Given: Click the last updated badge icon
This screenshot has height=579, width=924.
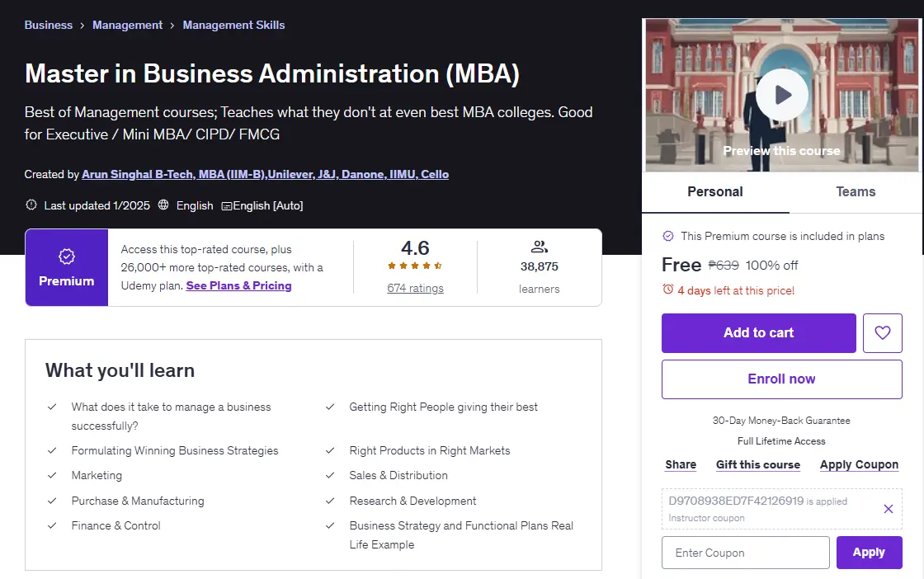Looking at the screenshot, I should 31,205.
